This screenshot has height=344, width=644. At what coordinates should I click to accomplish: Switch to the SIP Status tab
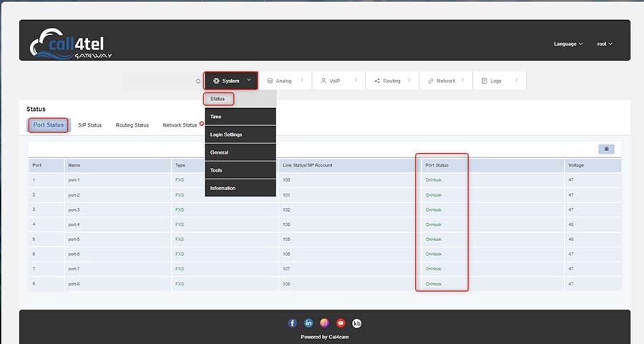tap(89, 125)
